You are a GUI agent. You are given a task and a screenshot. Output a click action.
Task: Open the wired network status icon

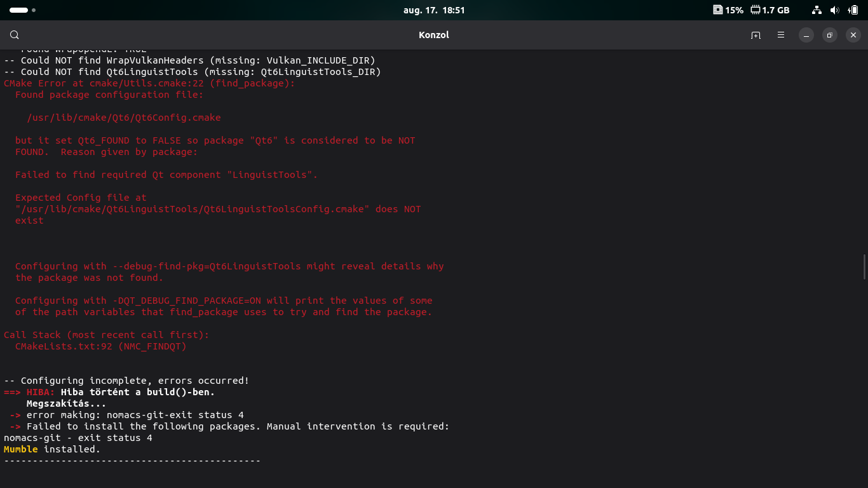coord(817,10)
